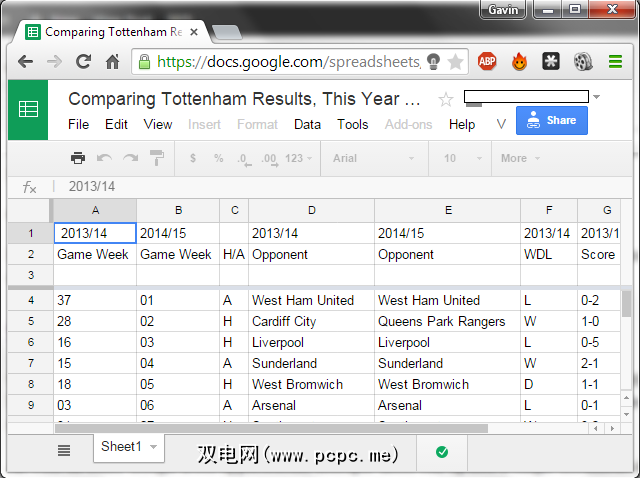Click vertical scrollbar down arrow
Viewport: 640px width, 478px height.
[627, 414]
